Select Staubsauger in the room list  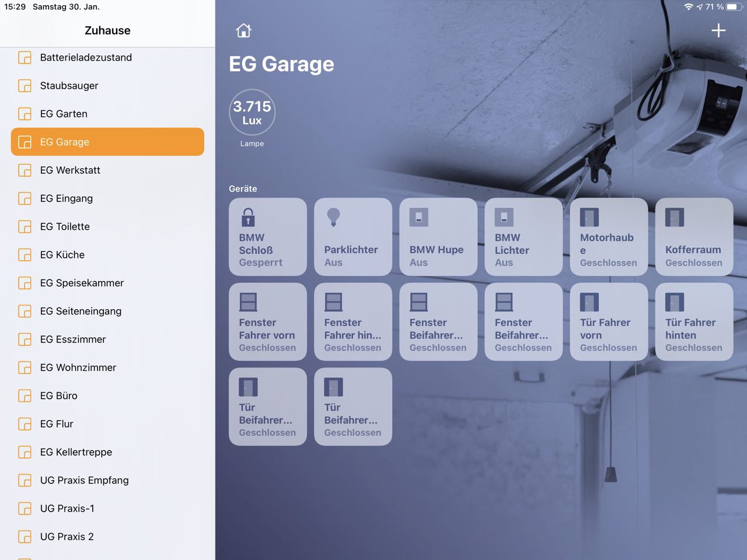(x=69, y=86)
